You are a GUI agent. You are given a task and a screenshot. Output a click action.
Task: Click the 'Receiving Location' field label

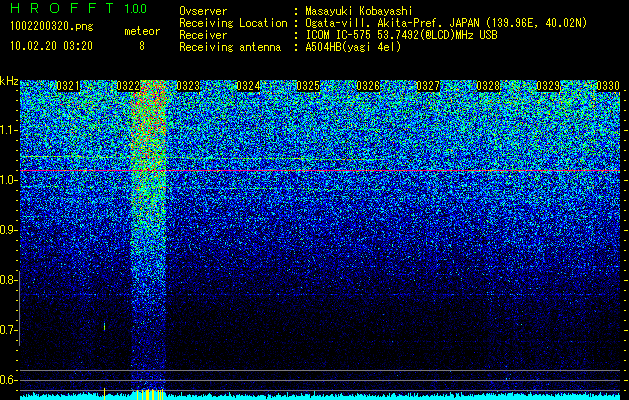[x=233, y=23]
